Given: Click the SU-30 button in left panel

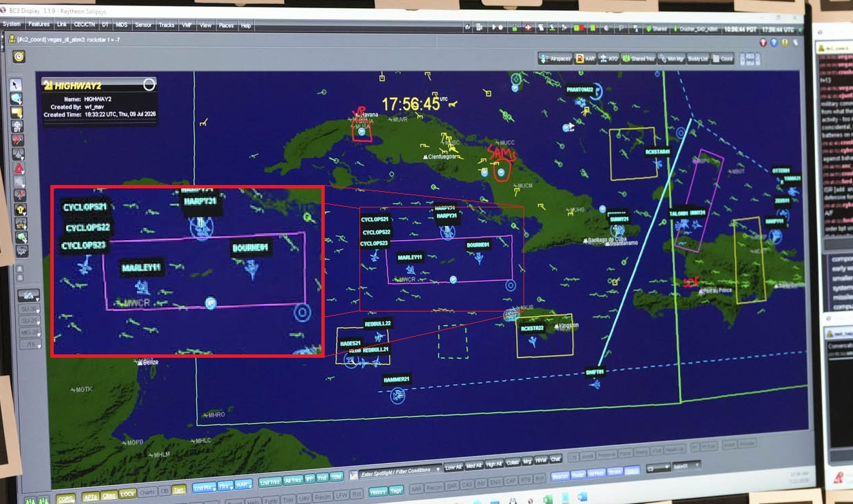Looking at the screenshot, I should tap(29, 309).
